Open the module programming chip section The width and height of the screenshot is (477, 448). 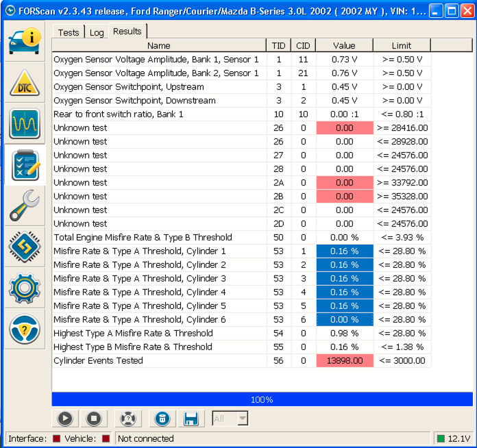pyautogui.click(x=25, y=247)
